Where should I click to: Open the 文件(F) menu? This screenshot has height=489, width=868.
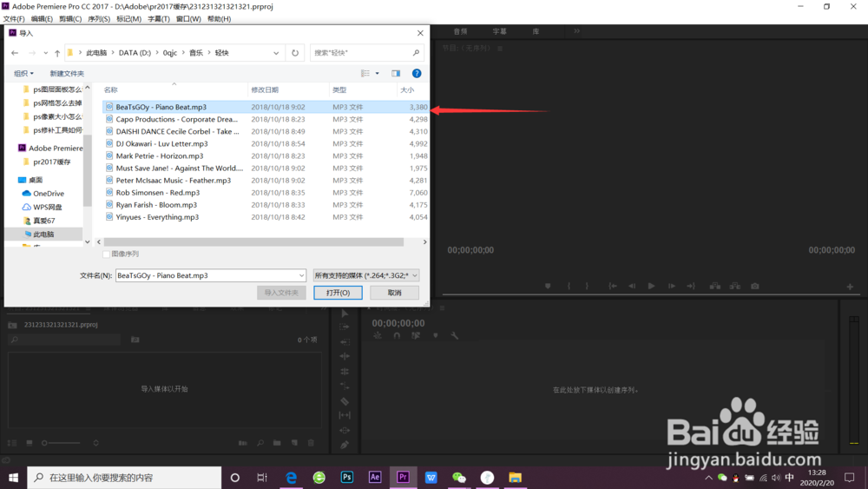pyautogui.click(x=14, y=19)
